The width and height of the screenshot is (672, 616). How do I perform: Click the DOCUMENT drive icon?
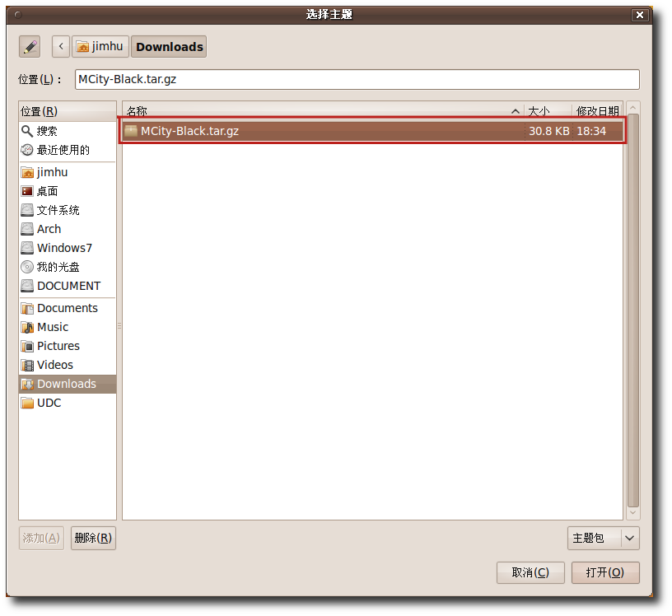(x=27, y=286)
